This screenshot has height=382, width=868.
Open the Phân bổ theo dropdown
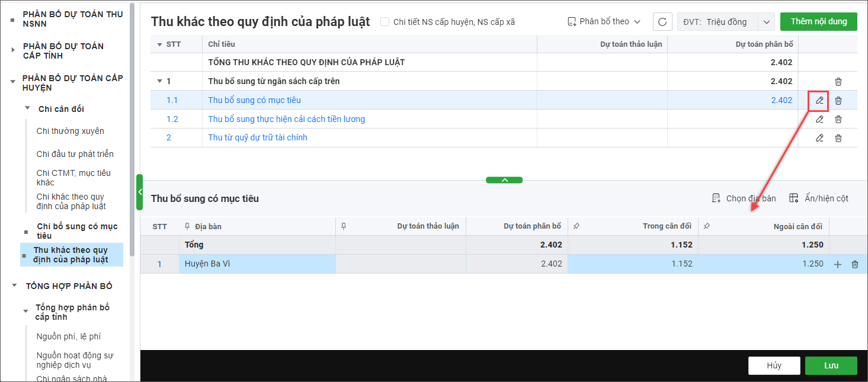[x=604, y=22]
